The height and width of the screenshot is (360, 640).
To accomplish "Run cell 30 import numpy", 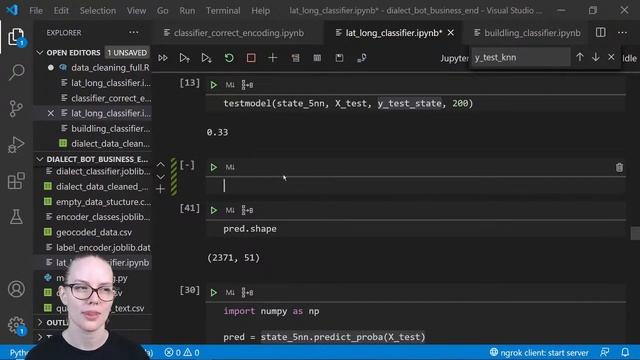I will point(213,293).
